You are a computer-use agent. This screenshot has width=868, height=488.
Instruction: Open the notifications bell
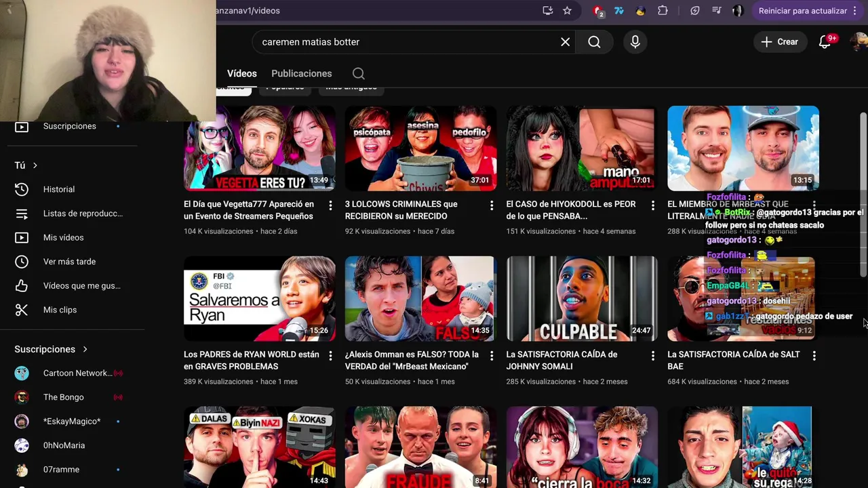(x=825, y=42)
